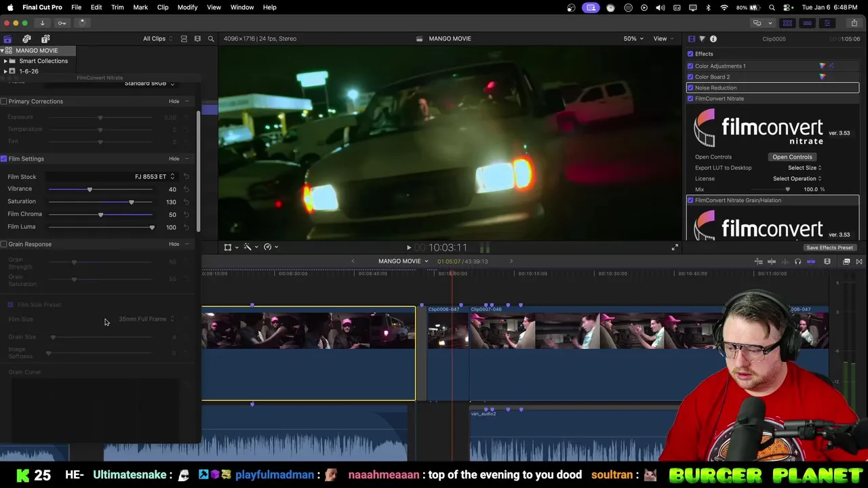Click the Share export icon
The image size is (868, 488).
(x=854, y=23)
